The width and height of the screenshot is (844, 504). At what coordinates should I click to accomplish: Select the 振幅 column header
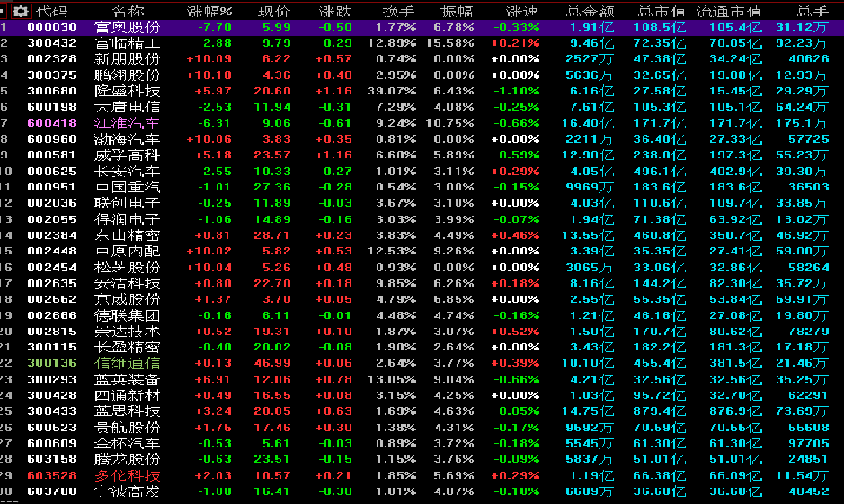(x=457, y=11)
